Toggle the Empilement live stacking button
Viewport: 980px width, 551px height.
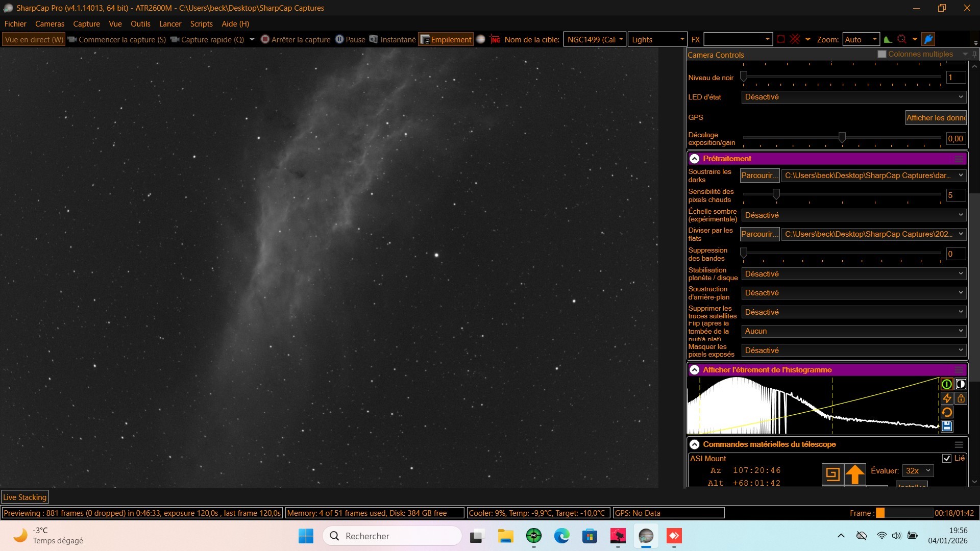click(x=446, y=39)
